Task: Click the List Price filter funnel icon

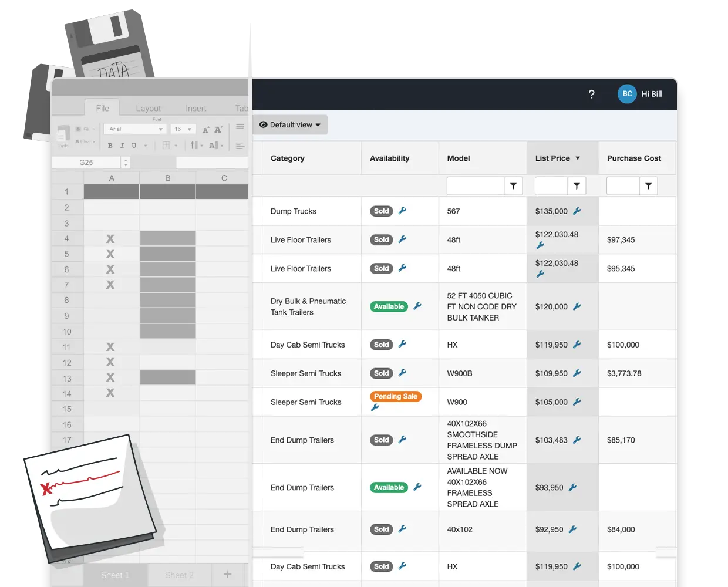Action: [577, 186]
